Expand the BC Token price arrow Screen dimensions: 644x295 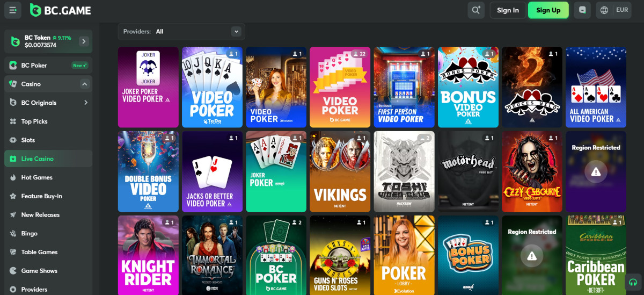(84, 41)
